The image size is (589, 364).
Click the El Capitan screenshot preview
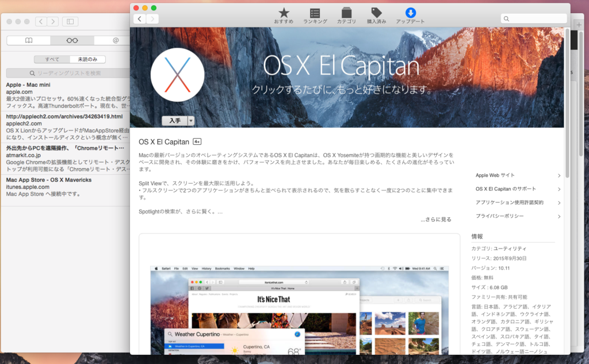pyautogui.click(x=299, y=310)
